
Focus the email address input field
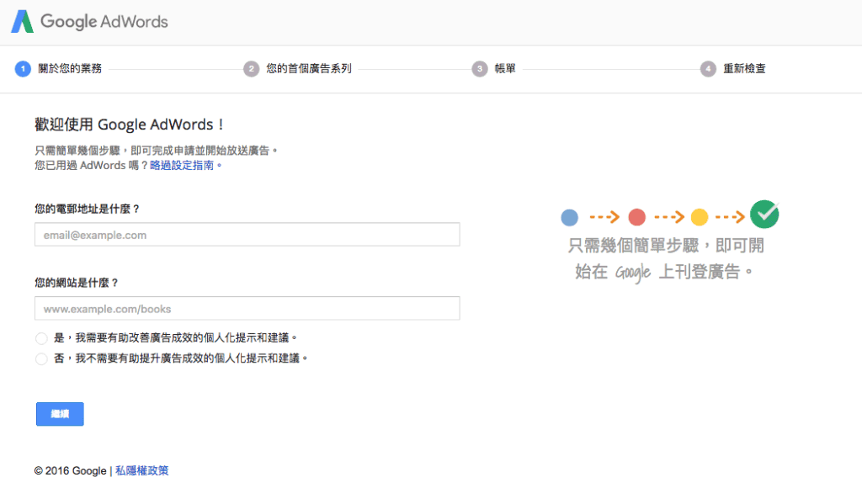coord(247,235)
